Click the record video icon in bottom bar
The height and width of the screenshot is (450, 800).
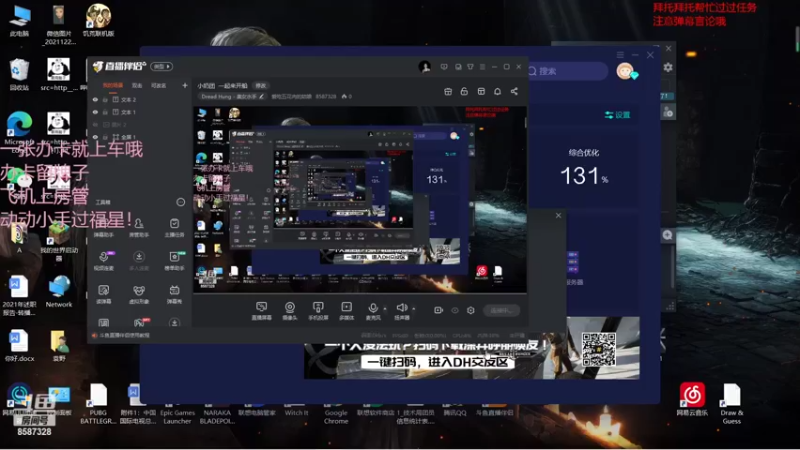coord(438,310)
